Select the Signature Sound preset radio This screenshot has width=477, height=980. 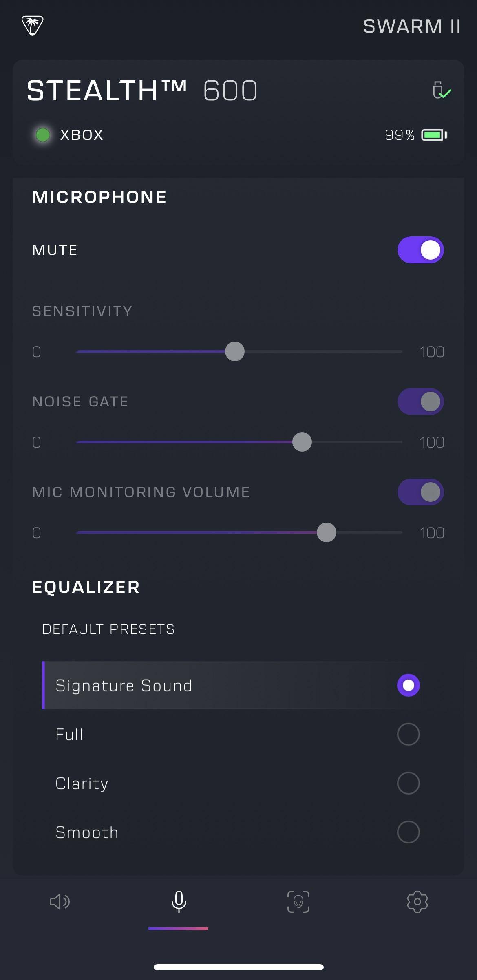408,685
